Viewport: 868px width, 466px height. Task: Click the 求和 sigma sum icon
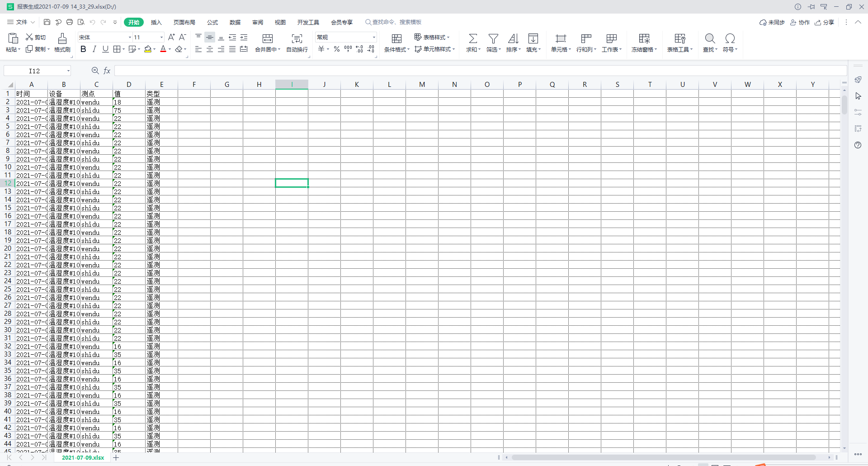coord(473,38)
